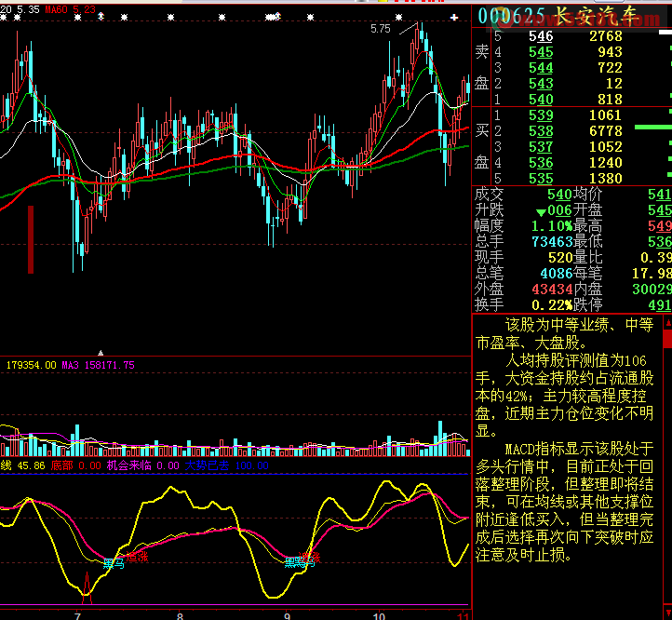Click the 每笔 value 17.98
The image size is (672, 620).
652,274
